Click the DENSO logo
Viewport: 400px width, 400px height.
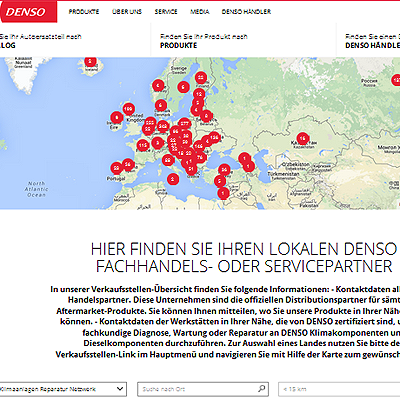pos(28,12)
